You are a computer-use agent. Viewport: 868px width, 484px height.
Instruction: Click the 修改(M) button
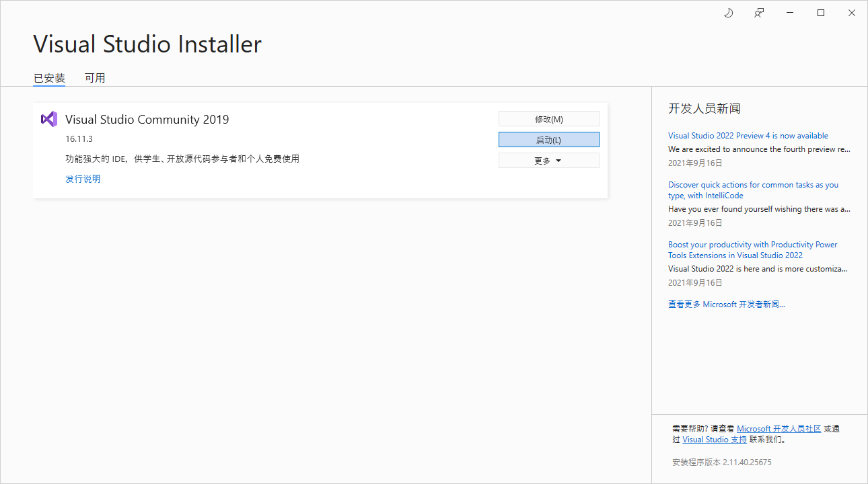[x=548, y=118]
